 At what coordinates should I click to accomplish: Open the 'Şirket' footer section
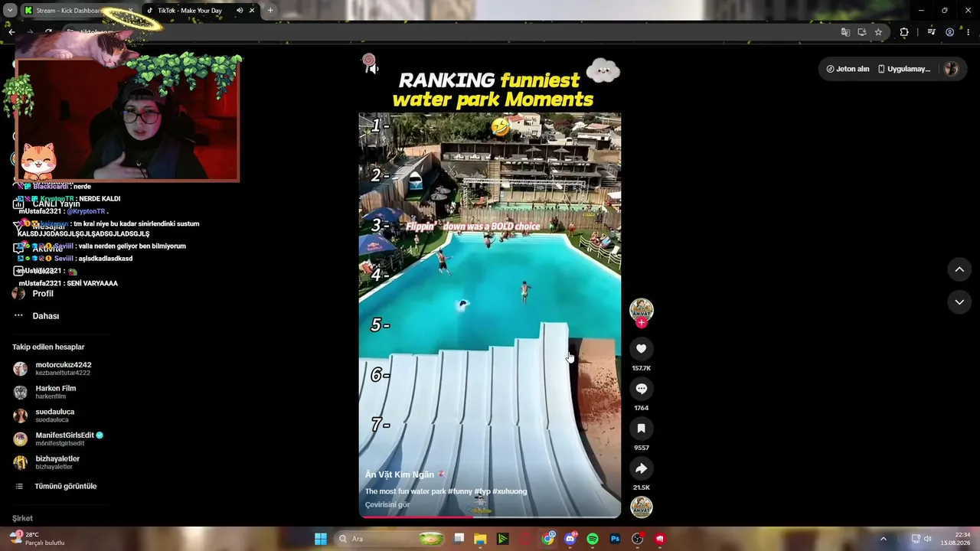coord(22,518)
